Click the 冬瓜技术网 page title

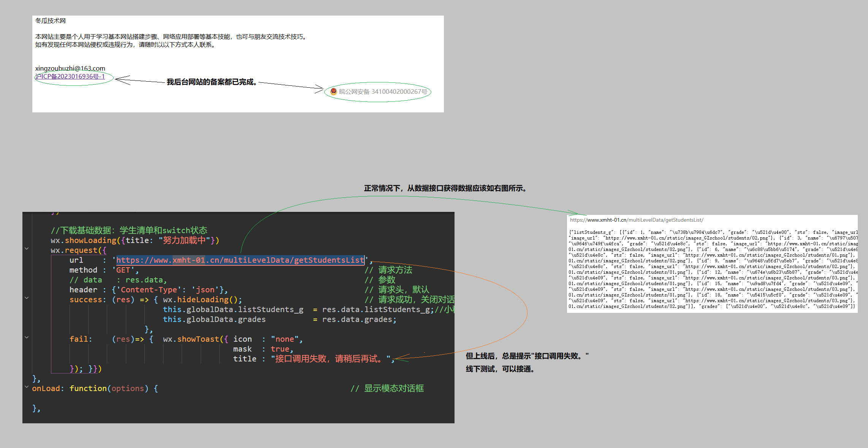pos(50,21)
